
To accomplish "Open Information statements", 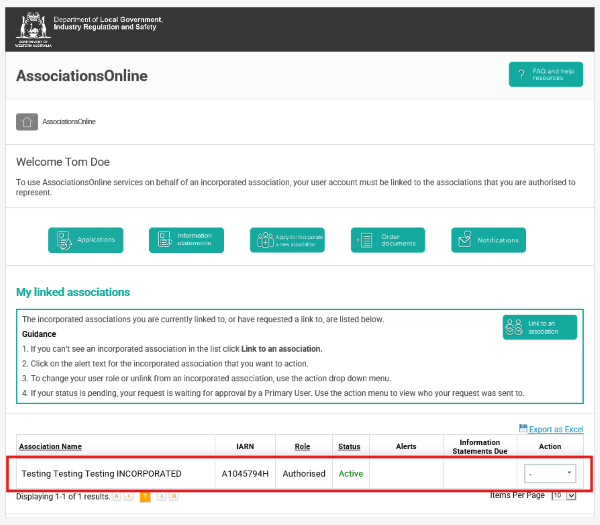I will 186,240.
